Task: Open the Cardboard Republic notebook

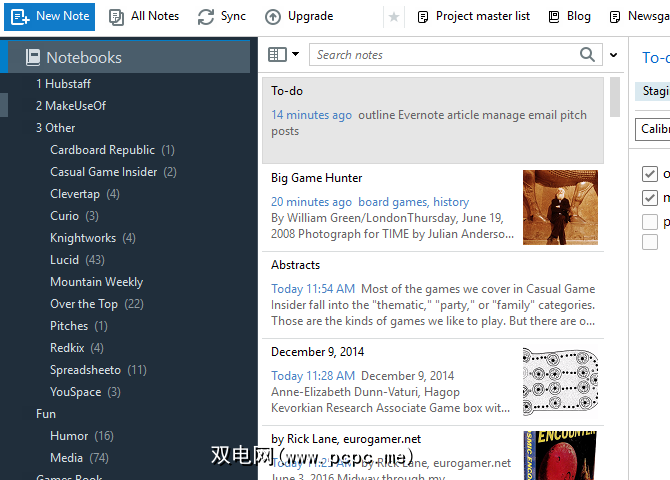Action: click(112, 150)
